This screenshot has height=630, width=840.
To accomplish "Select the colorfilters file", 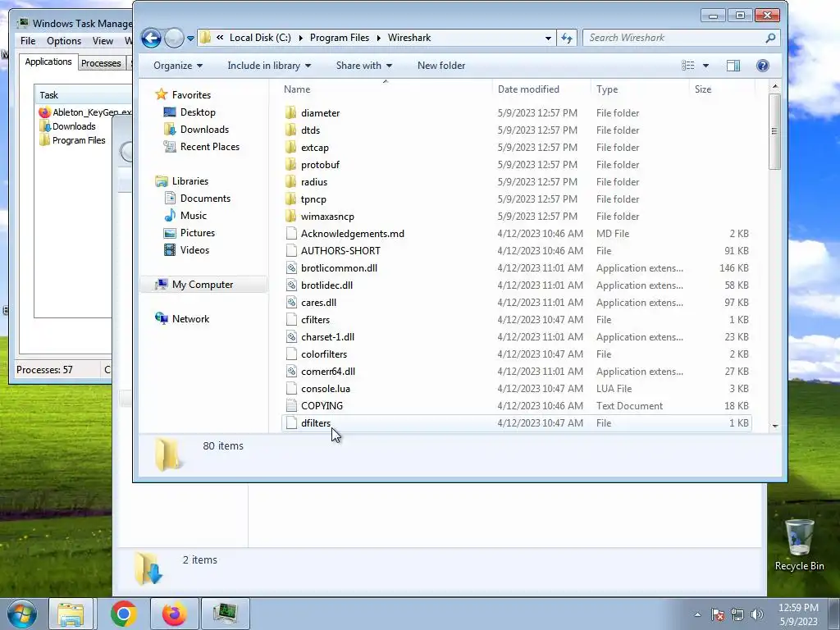I will click(x=323, y=354).
